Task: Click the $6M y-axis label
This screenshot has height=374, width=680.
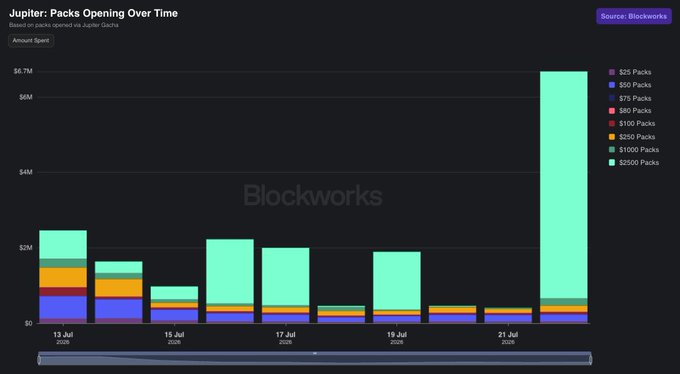Action: [x=26, y=97]
